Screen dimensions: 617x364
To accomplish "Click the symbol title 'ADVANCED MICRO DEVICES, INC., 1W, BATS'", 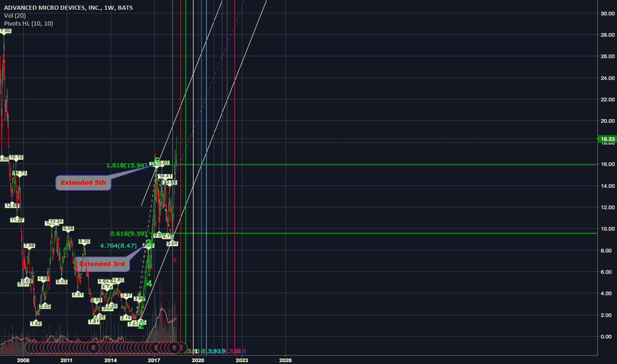I will pyautogui.click(x=68, y=7).
